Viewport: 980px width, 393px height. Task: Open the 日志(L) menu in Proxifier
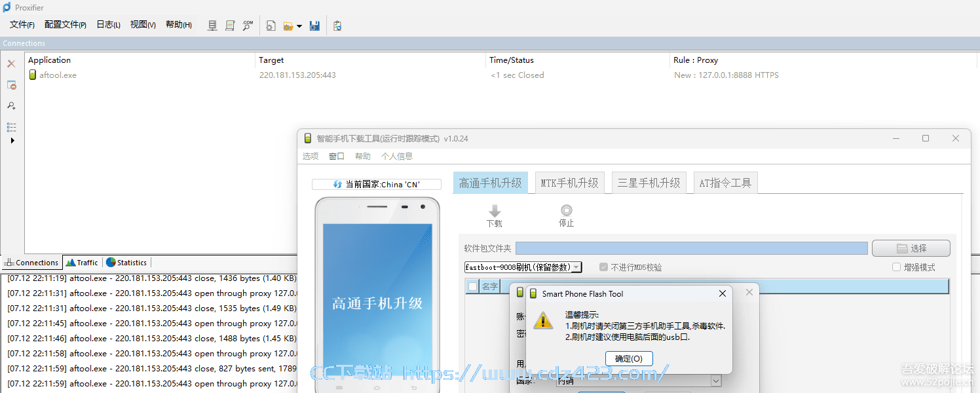108,25
